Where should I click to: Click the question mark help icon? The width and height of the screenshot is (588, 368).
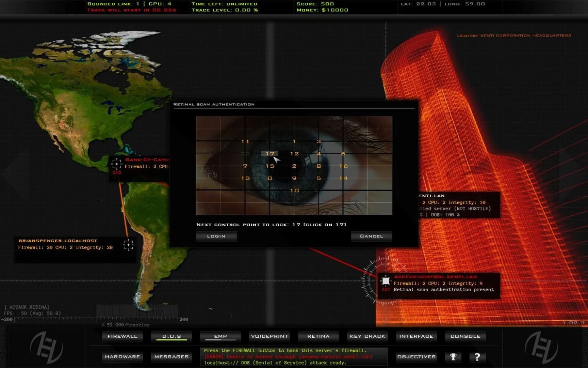(477, 356)
